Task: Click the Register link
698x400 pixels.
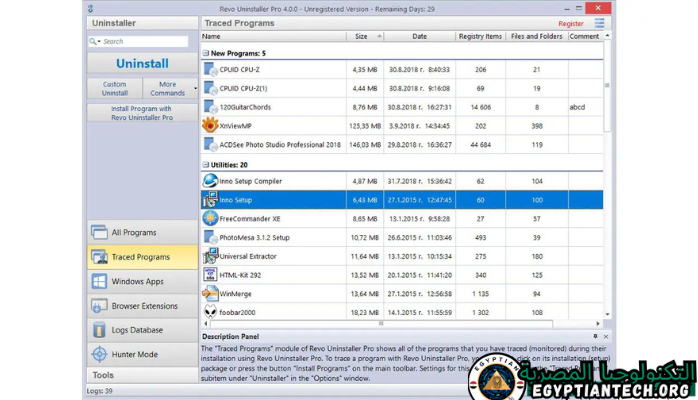Action: pyautogui.click(x=570, y=23)
